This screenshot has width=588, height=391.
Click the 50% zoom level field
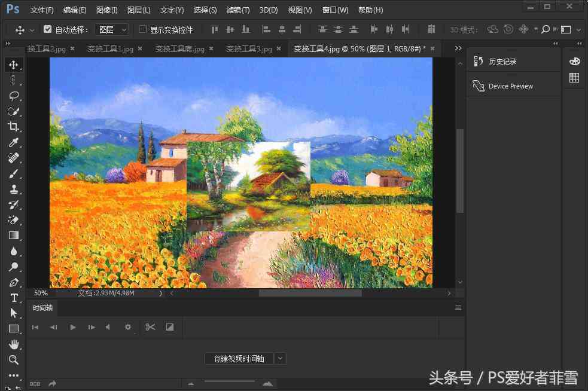(x=41, y=293)
